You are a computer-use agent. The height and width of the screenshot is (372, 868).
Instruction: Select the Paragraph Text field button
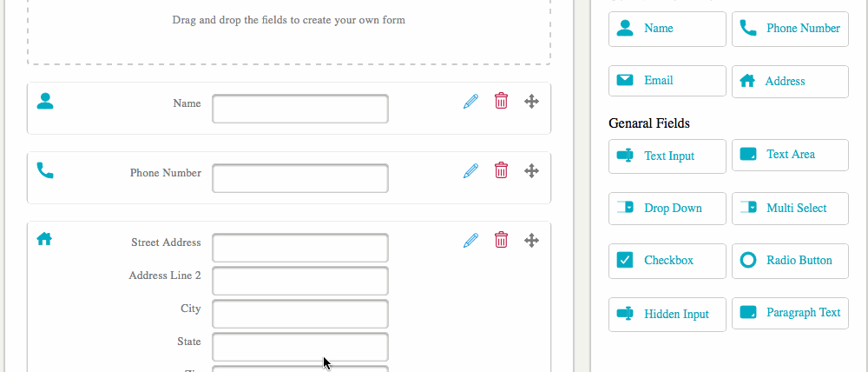click(x=790, y=313)
